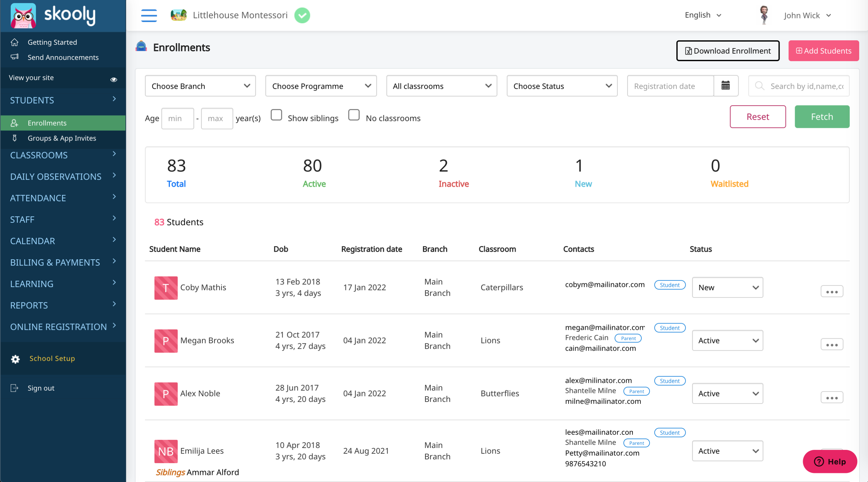Viewport: 868px width, 482px height.
Task: Click the Getting Started home icon
Action: (x=14, y=42)
